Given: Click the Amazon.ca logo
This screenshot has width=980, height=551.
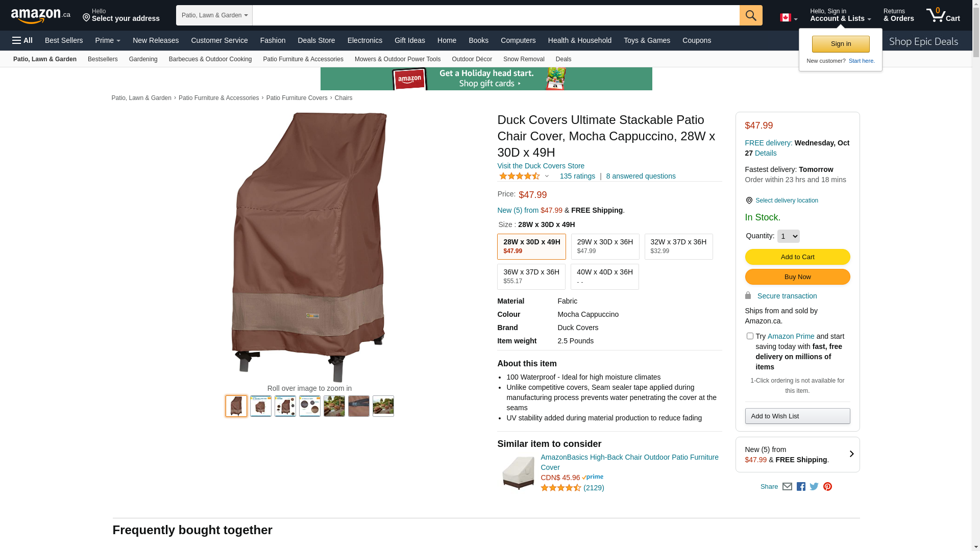Looking at the screenshot, I should coord(40,15).
